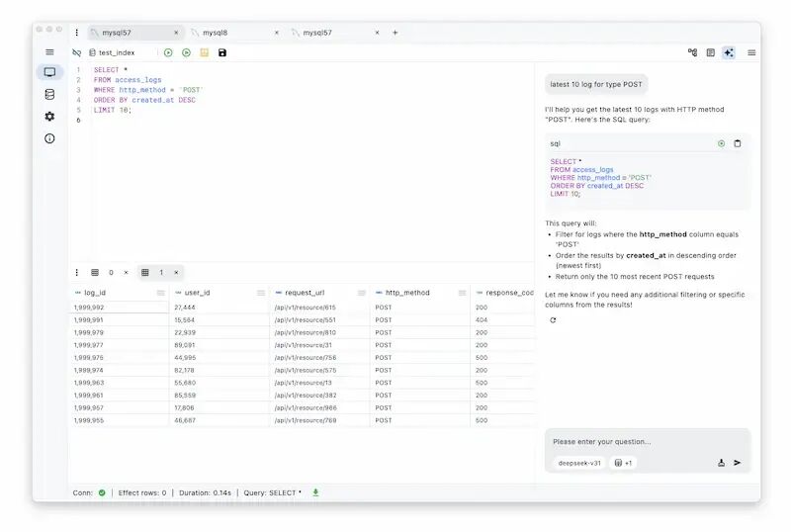Run selection with second green play icon
The image size is (791, 532).
click(x=186, y=52)
